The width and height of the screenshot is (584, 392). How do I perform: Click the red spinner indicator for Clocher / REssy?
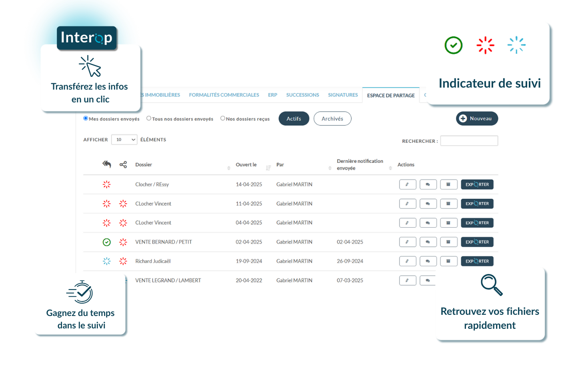click(x=106, y=184)
